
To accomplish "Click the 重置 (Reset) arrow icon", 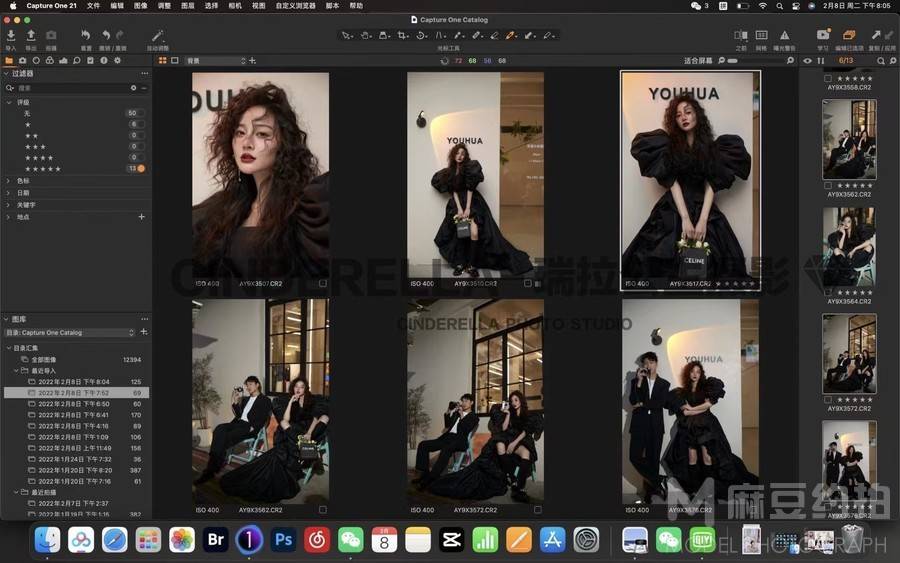I will click(x=86, y=36).
